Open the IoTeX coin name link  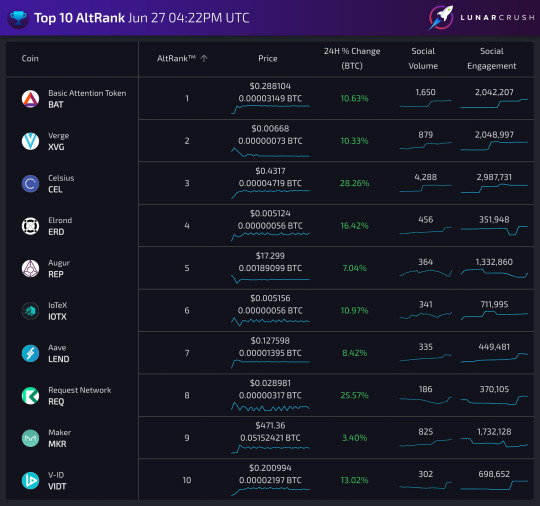(58, 305)
